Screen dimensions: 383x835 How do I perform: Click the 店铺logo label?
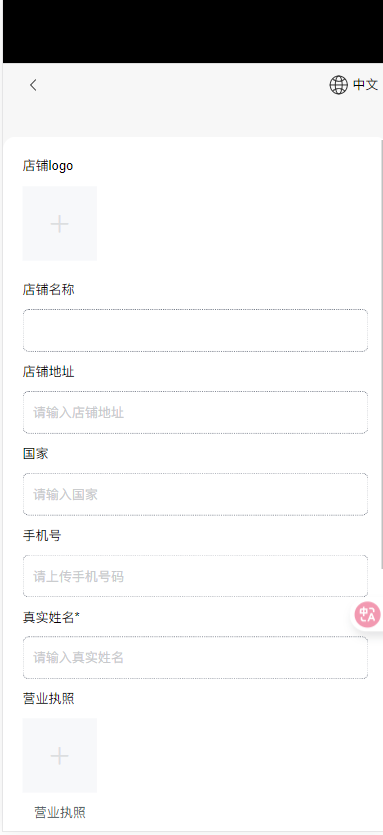coord(48,166)
